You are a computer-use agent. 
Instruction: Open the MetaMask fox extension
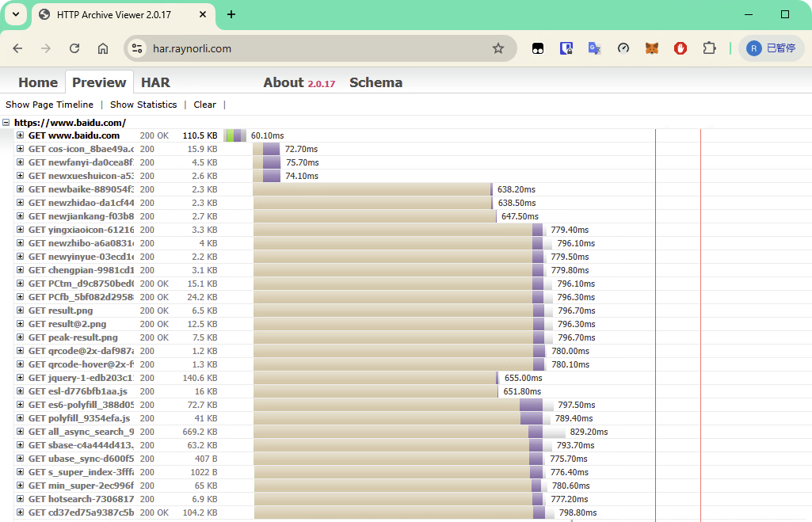point(652,48)
